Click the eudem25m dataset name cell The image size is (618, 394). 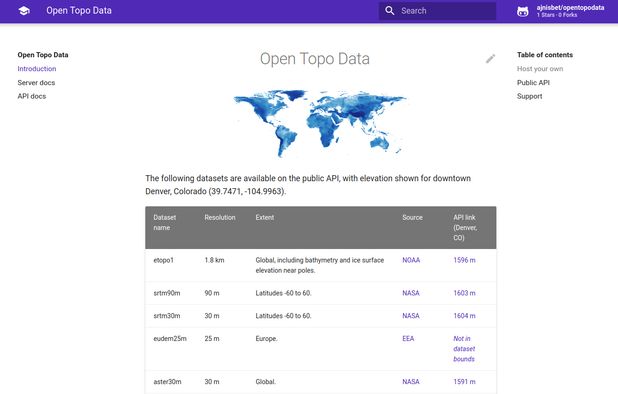(170, 338)
